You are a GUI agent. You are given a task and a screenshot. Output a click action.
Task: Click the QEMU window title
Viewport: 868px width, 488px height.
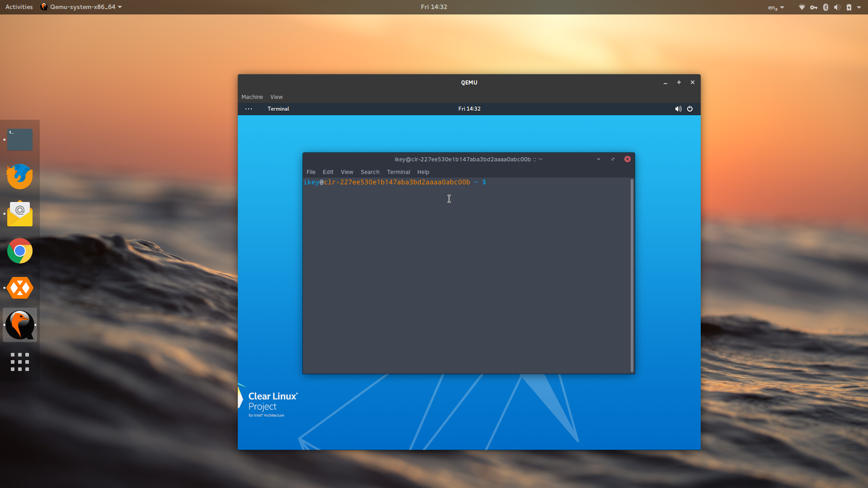469,83
